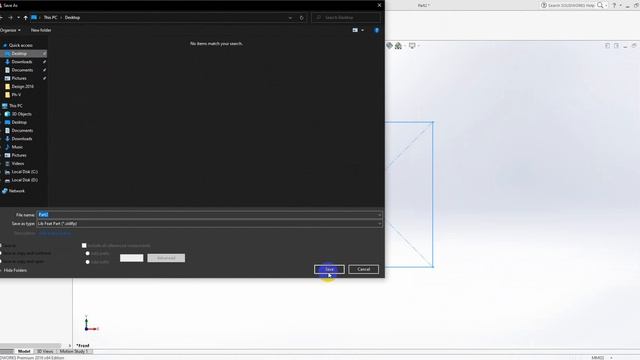Click the Search SOLIDWORKS Help field
Screen dimensions: 640x360
tap(571, 5)
